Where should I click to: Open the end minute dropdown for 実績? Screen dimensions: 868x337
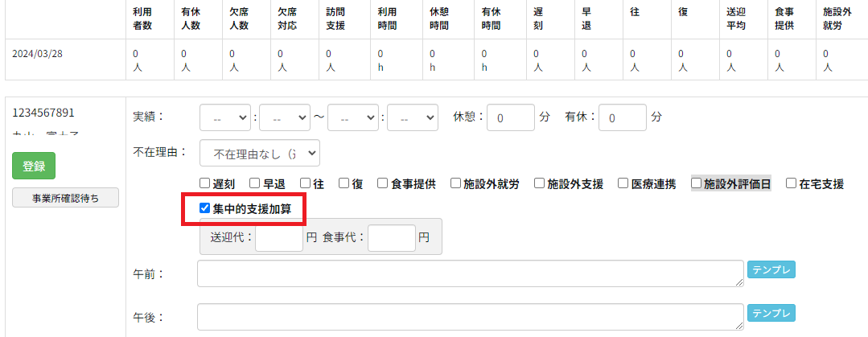click(x=413, y=117)
